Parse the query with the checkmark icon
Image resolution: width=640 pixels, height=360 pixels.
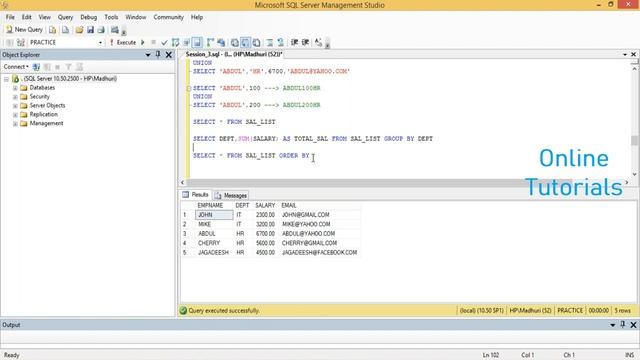tap(164, 42)
